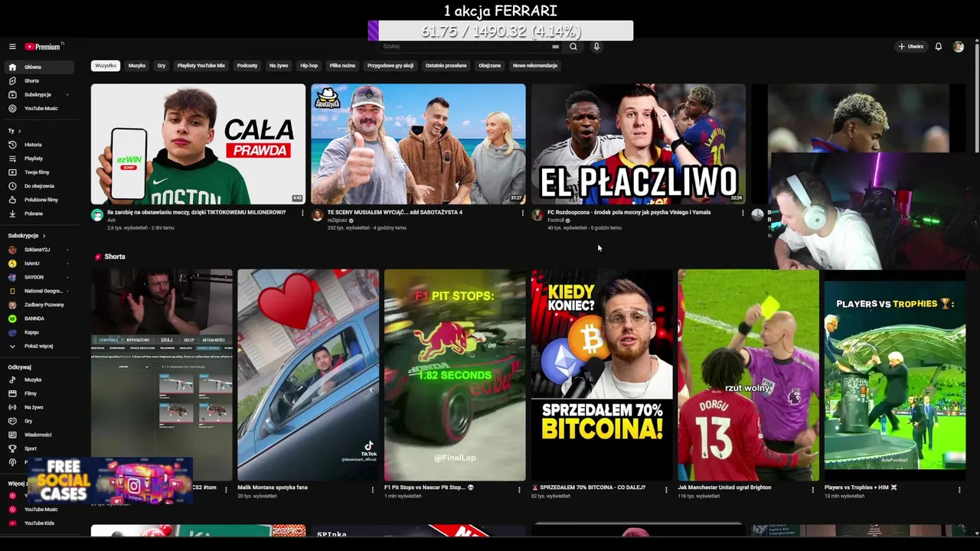Select the Playlisty YouTube Mix chip
980x551 pixels.
click(201, 66)
